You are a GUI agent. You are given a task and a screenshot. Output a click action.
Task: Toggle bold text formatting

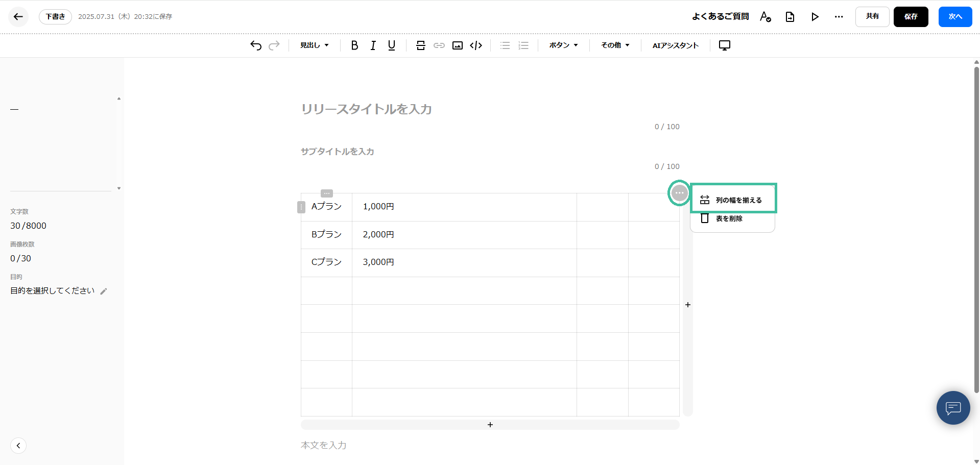(354, 45)
